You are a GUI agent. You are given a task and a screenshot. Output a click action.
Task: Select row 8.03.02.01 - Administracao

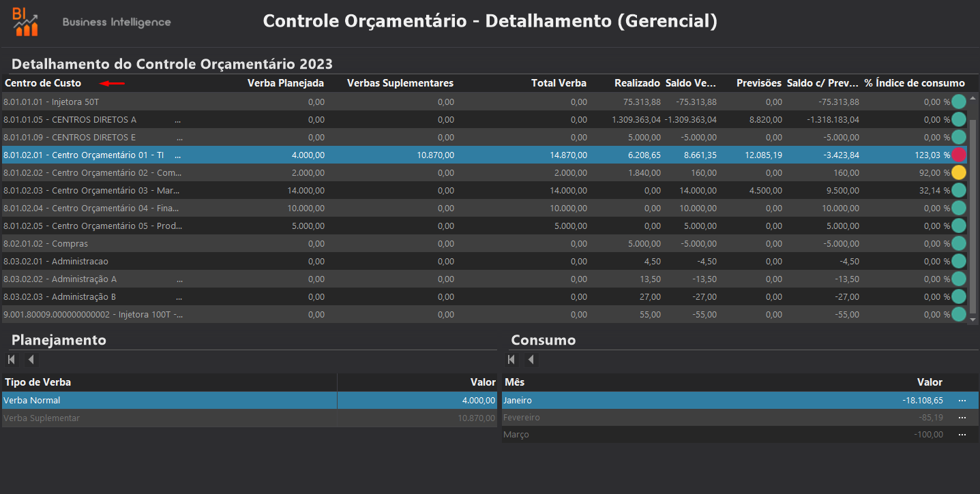(x=484, y=261)
